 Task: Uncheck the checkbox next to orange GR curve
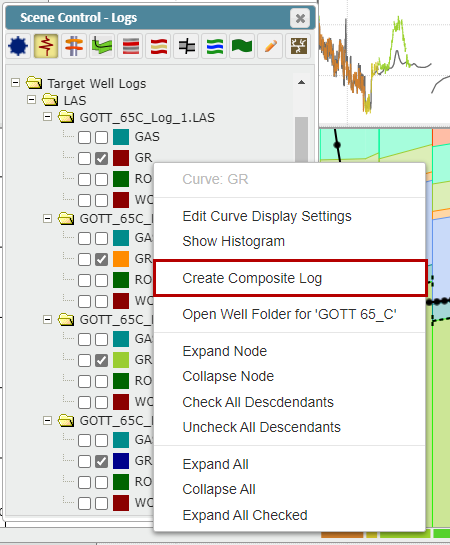click(x=101, y=259)
